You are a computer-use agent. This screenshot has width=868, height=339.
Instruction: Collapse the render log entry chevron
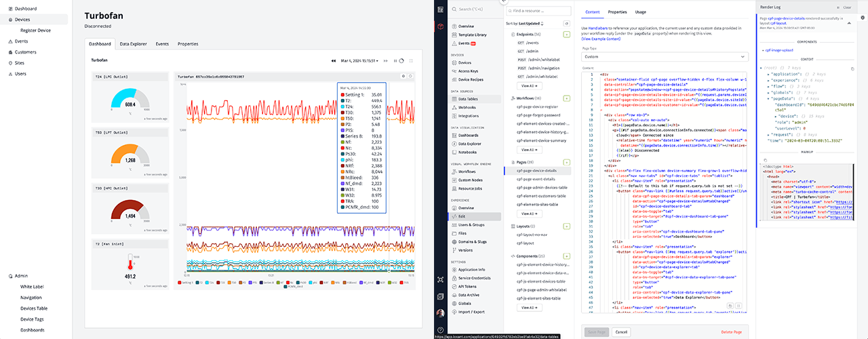[x=850, y=23]
